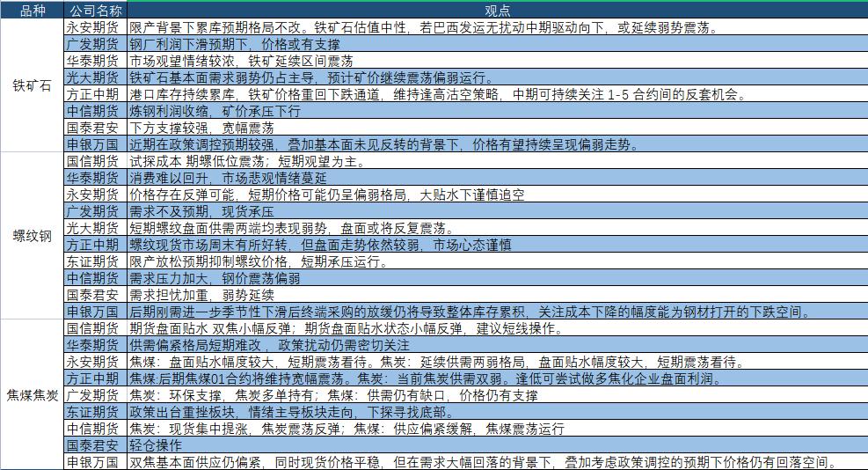Viewport: 868px width, 470px height.
Task: Click 华泰期货 beside 消费难以回升
Action: click(96, 178)
